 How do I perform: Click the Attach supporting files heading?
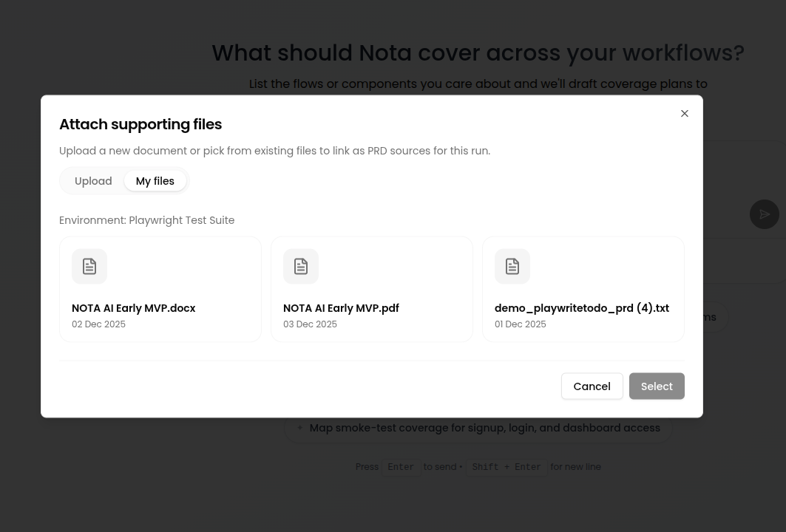coord(140,124)
